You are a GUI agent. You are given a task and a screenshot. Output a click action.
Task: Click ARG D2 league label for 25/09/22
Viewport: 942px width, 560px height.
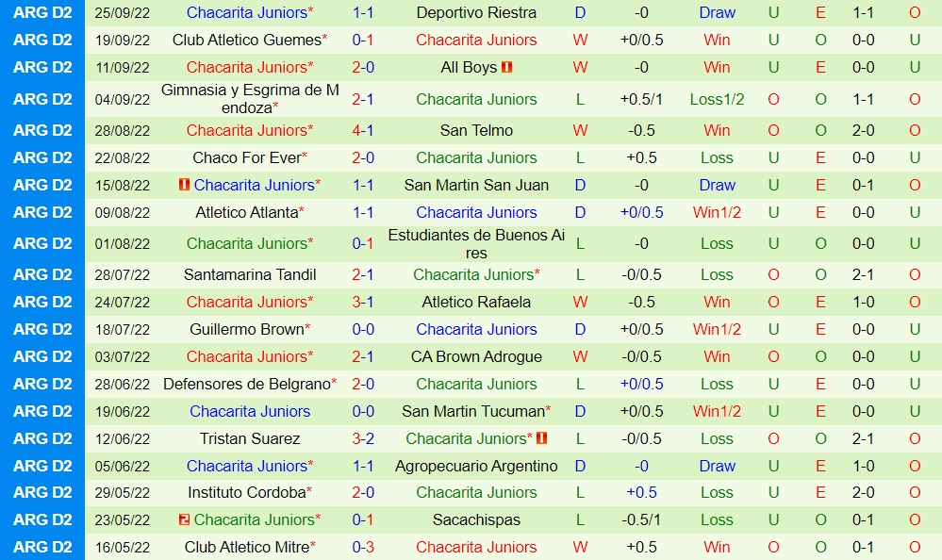tap(42, 13)
